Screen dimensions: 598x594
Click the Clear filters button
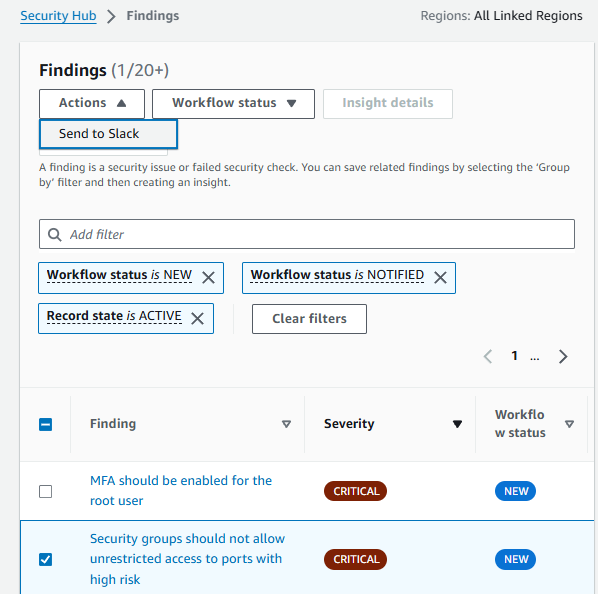(309, 319)
